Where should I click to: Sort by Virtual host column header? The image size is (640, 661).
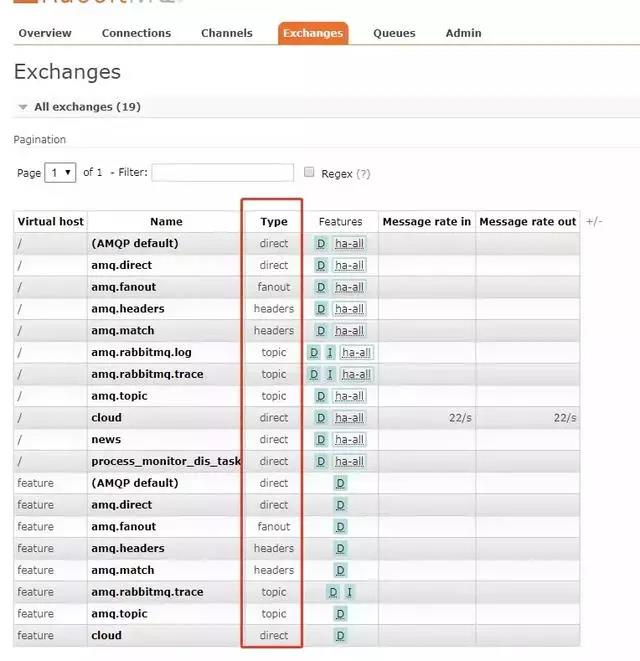(x=51, y=221)
